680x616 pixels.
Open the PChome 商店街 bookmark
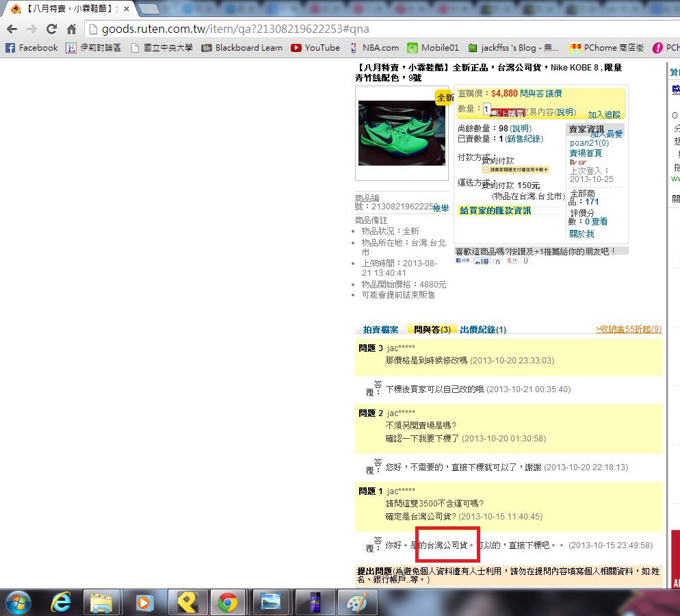[x=607, y=48]
